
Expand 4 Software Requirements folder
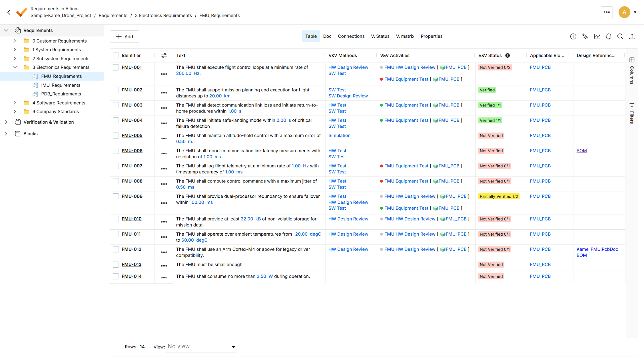pos(15,103)
